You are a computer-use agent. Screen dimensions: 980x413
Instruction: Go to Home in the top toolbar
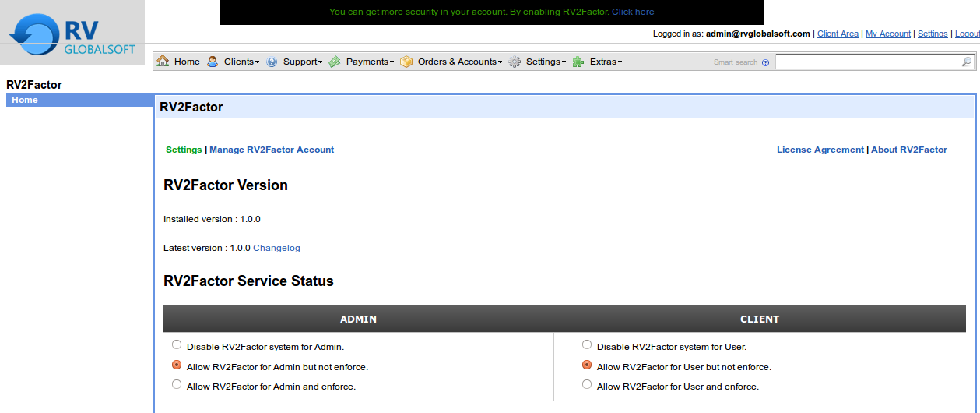(x=187, y=62)
